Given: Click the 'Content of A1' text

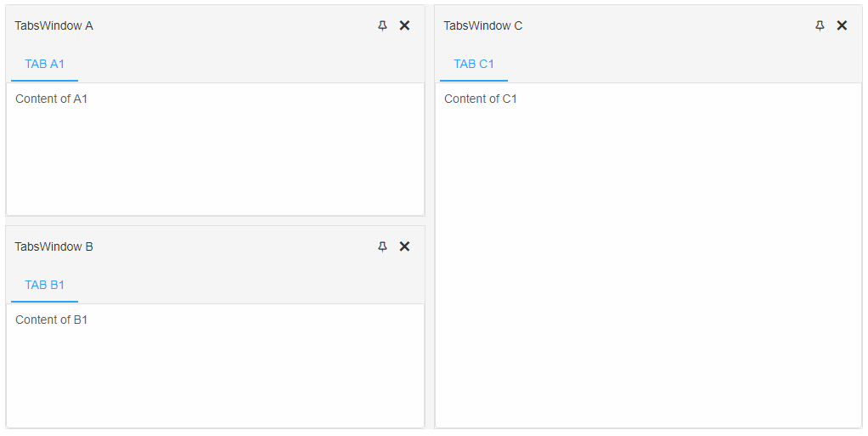Looking at the screenshot, I should click(x=52, y=99).
